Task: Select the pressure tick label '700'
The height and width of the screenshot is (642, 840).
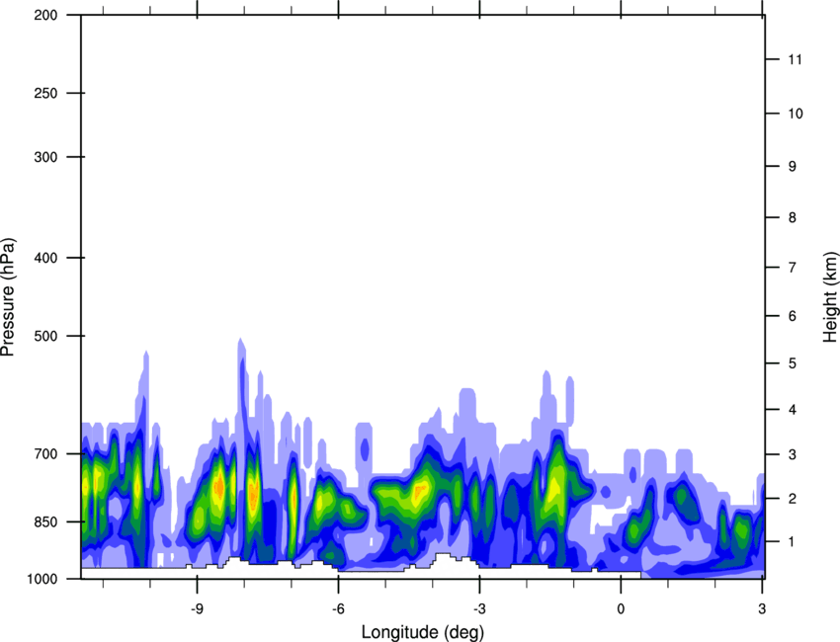Action: pos(45,454)
